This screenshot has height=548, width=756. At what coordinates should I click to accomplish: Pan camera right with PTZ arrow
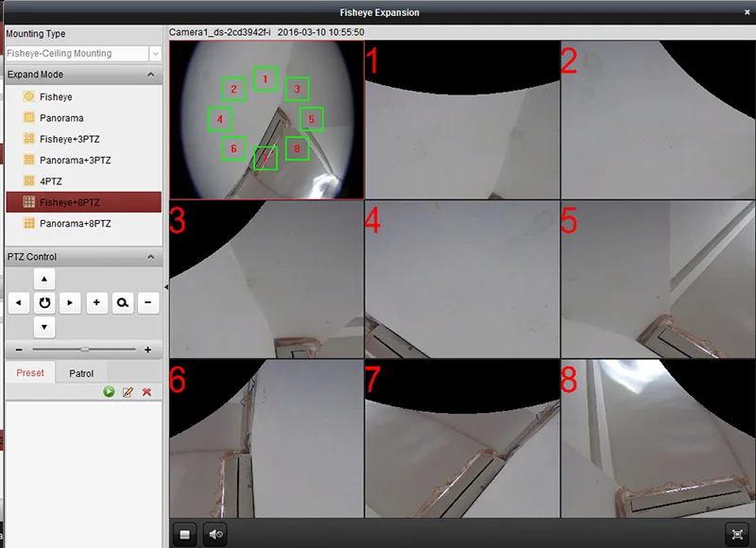[x=70, y=302]
